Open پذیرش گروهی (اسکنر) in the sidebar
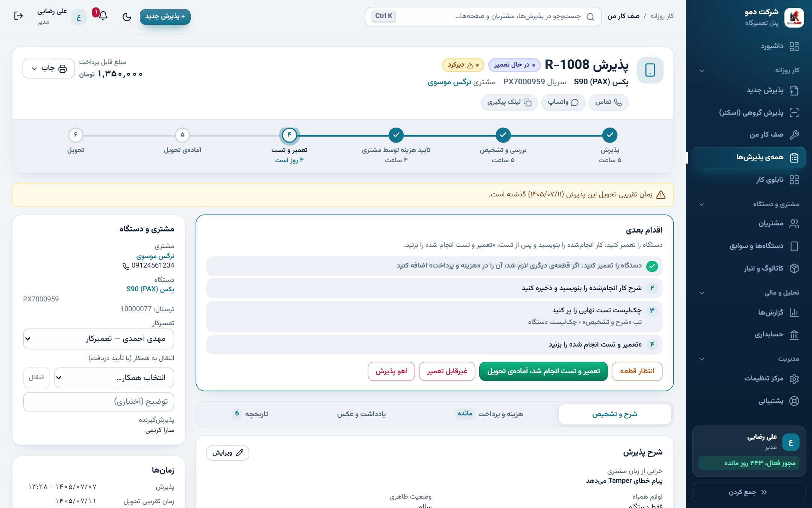This screenshot has height=508, width=812. (749, 113)
